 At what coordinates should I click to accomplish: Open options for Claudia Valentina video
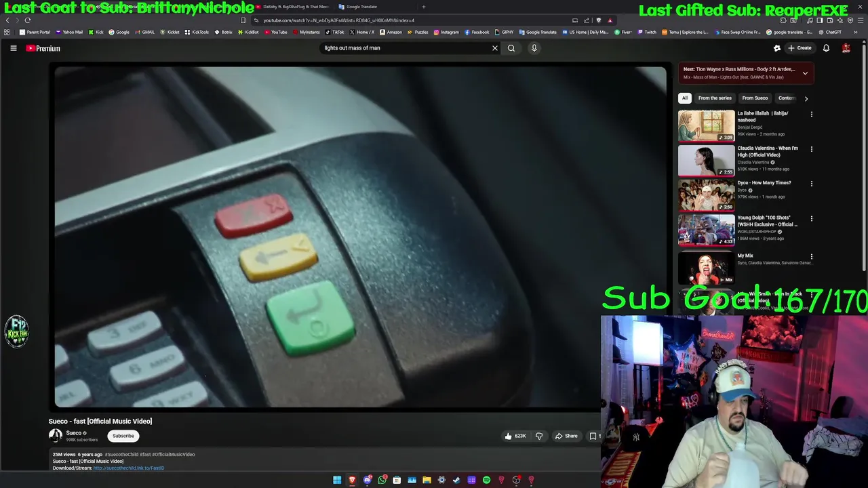coord(812,149)
